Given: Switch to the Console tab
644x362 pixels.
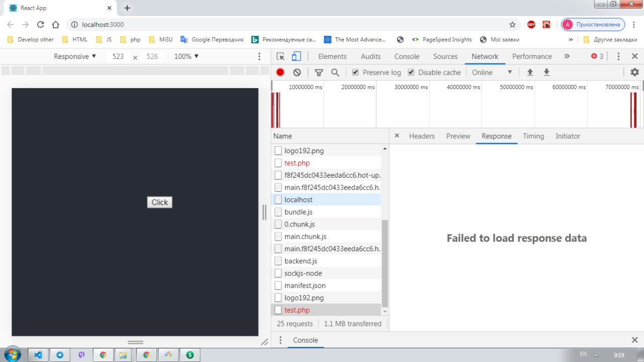Looking at the screenshot, I should click(x=407, y=56).
